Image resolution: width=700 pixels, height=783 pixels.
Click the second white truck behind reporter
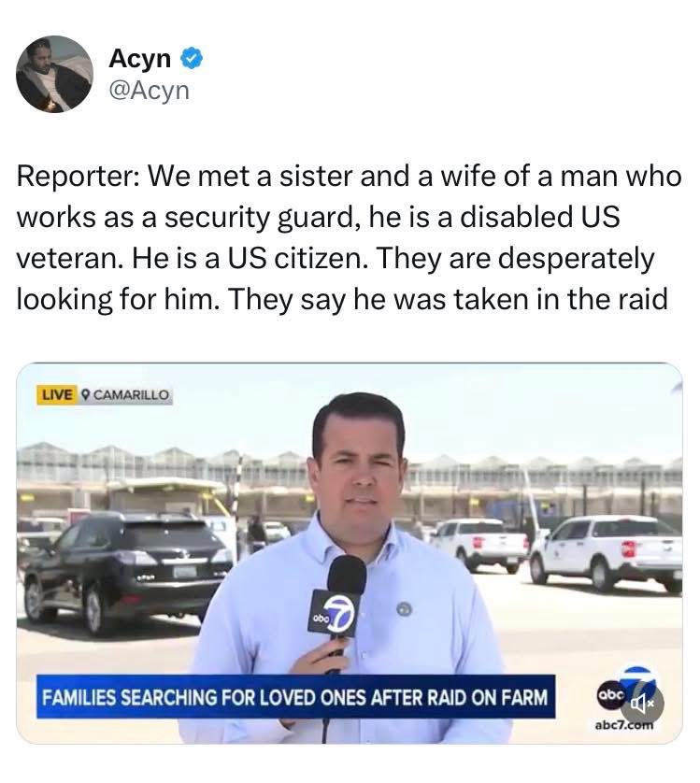(478, 543)
